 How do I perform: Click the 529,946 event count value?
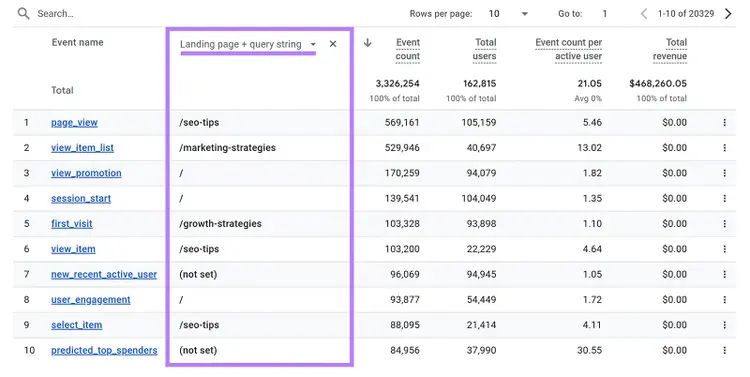pyautogui.click(x=402, y=148)
